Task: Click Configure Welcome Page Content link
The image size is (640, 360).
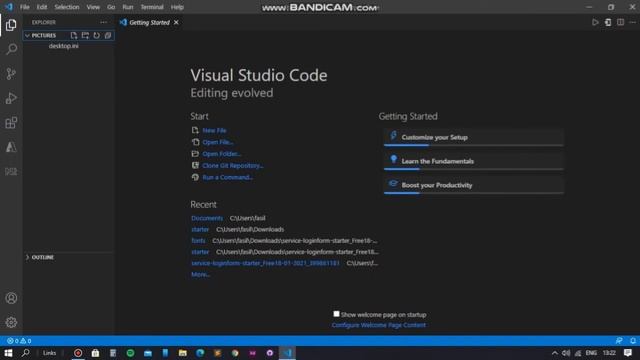Action: click(x=379, y=325)
